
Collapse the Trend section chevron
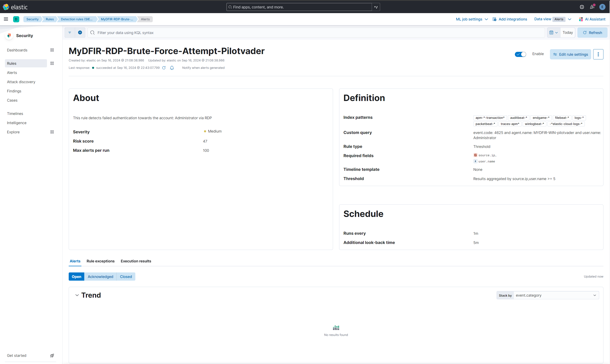(x=77, y=295)
